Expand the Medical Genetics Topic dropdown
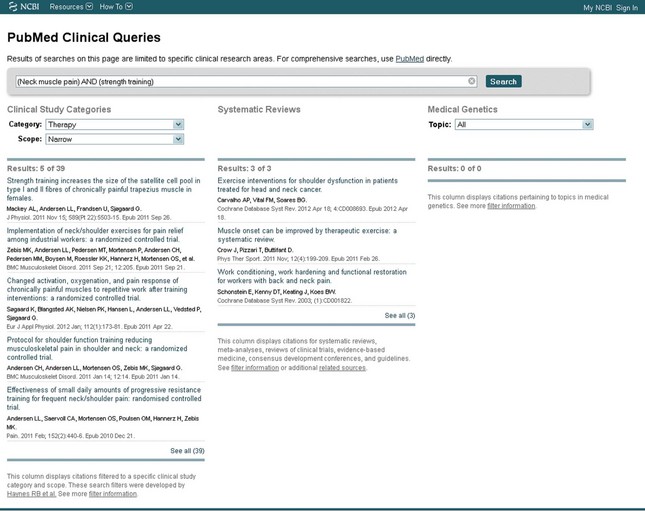This screenshot has width=645, height=511. click(x=523, y=125)
